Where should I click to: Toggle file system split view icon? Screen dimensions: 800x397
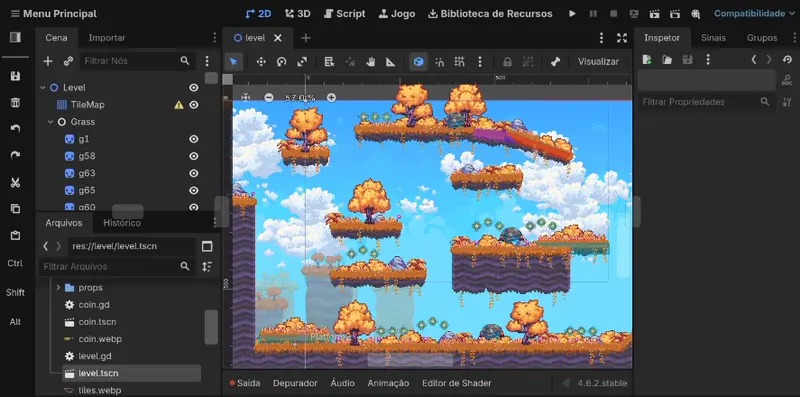tap(207, 246)
